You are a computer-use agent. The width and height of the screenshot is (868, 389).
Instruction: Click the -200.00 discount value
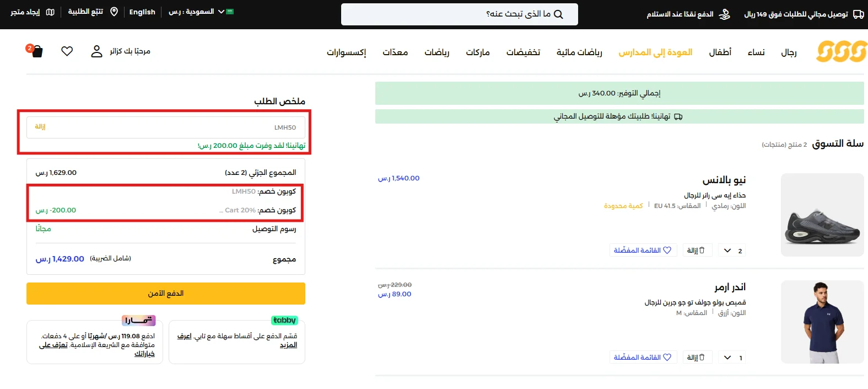[56, 210]
